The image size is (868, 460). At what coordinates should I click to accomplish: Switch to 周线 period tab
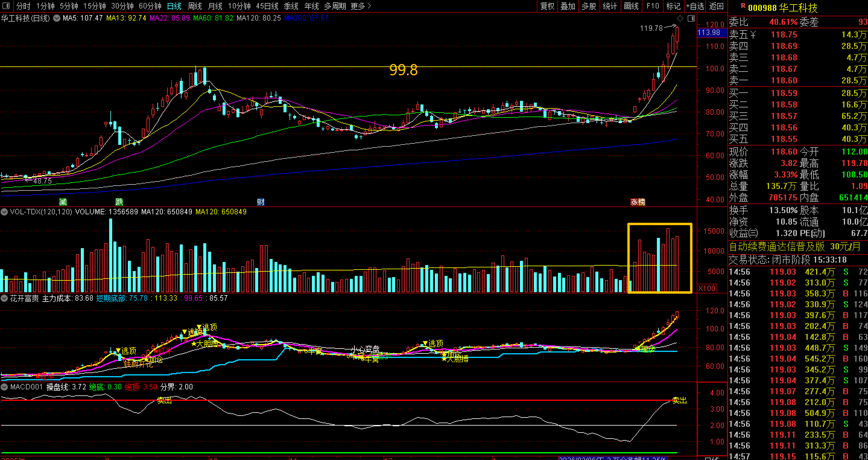tap(195, 6)
